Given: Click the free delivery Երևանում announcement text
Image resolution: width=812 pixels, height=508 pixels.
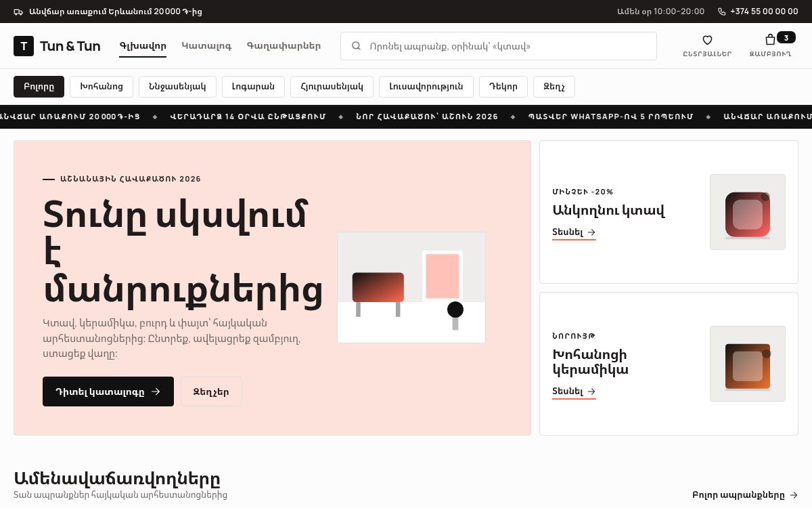Looking at the screenshot, I should click(116, 12).
